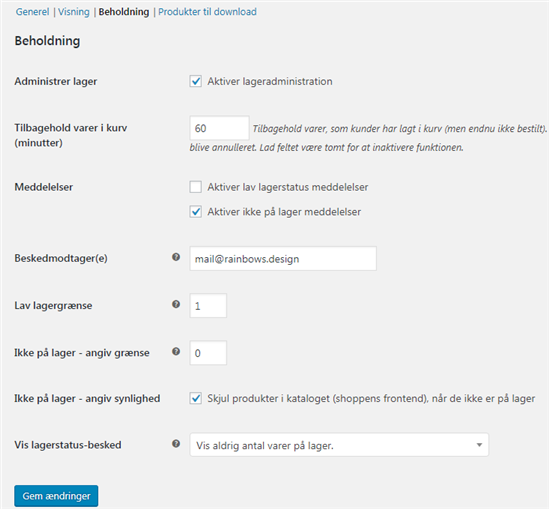Save with Gem ændringer button

coord(56,496)
